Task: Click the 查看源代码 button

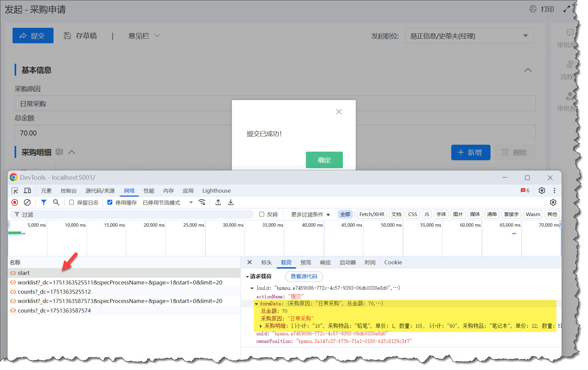Action: tap(304, 277)
